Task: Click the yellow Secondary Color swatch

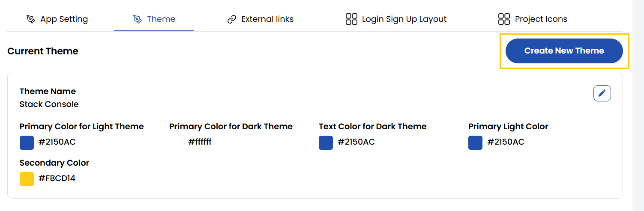Action: 27,179
